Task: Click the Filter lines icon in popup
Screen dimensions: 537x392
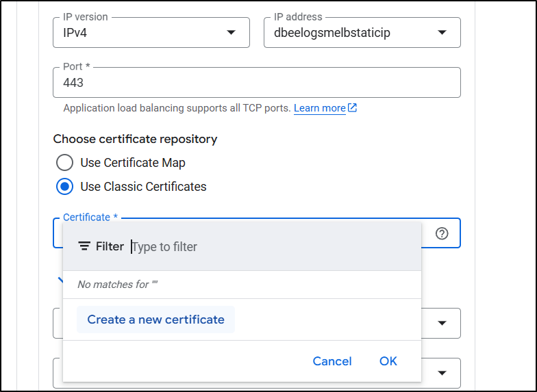Action: coord(84,246)
